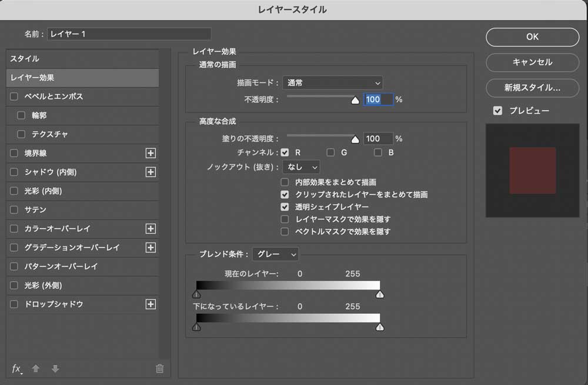This screenshot has width=588, height=385.
Task: Click the plus icon next to グラデーションオーバーレイ
Action: 152,248
